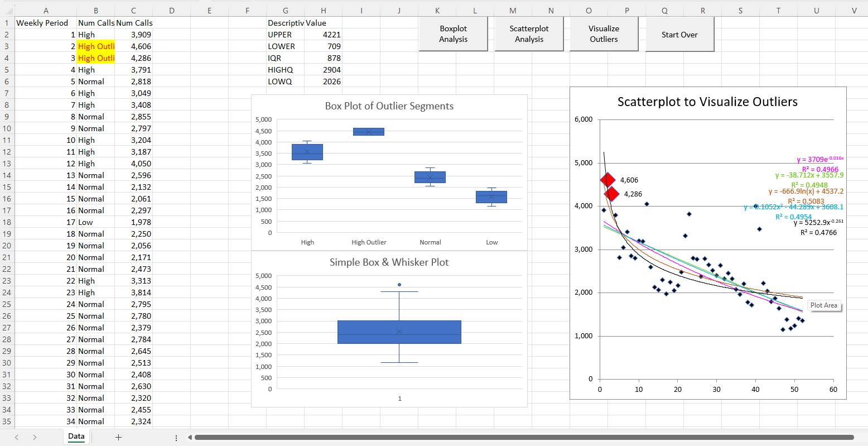The height and width of the screenshot is (446, 868).
Task: Select column A header
Action: click(x=46, y=9)
